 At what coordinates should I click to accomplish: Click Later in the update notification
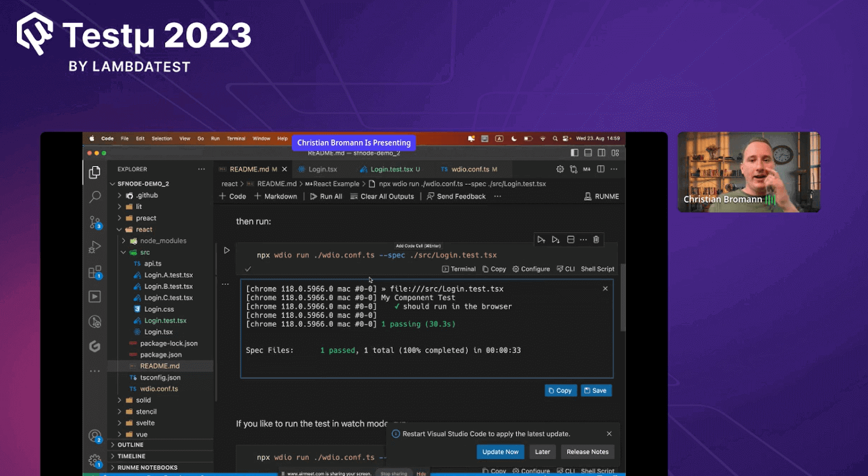(x=542, y=452)
